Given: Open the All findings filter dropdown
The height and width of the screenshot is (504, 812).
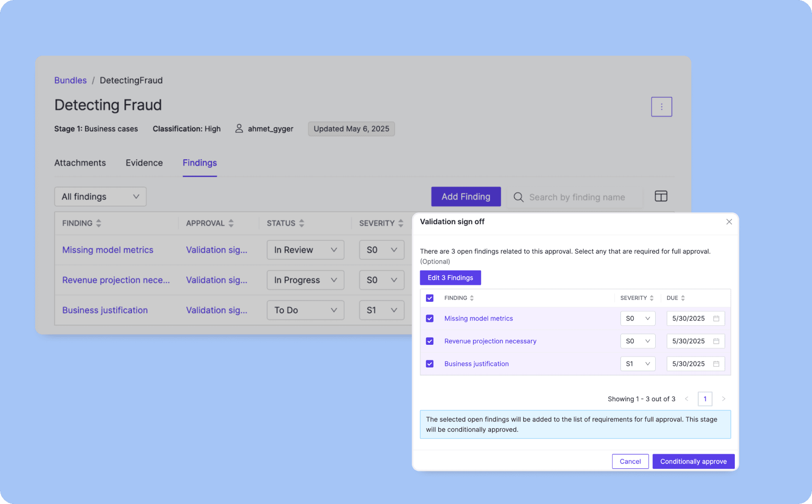Looking at the screenshot, I should [100, 196].
